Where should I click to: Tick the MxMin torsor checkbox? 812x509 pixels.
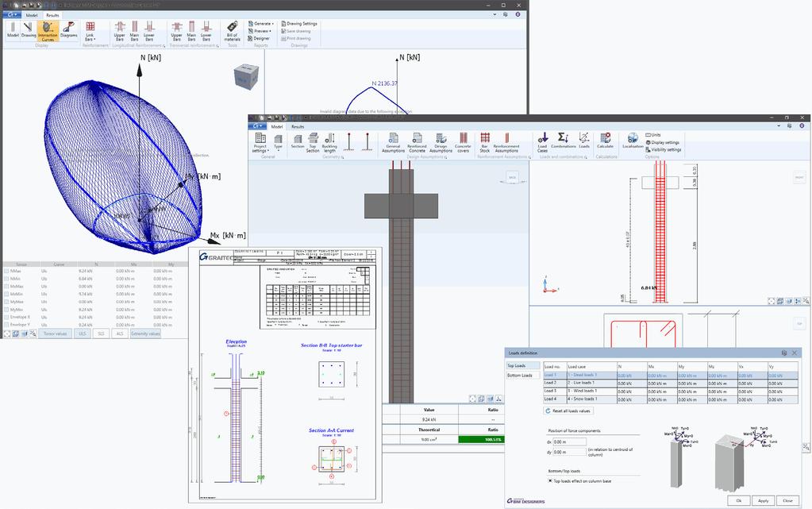click(6, 294)
